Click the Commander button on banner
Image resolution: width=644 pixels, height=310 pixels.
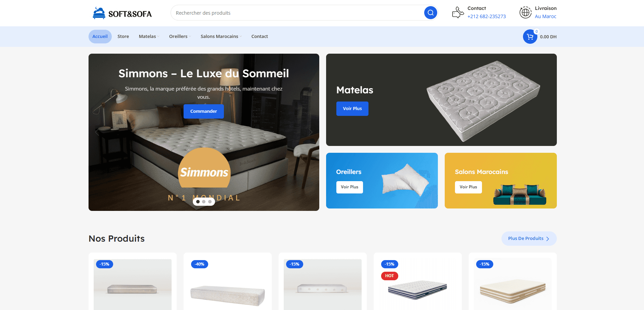204,111
